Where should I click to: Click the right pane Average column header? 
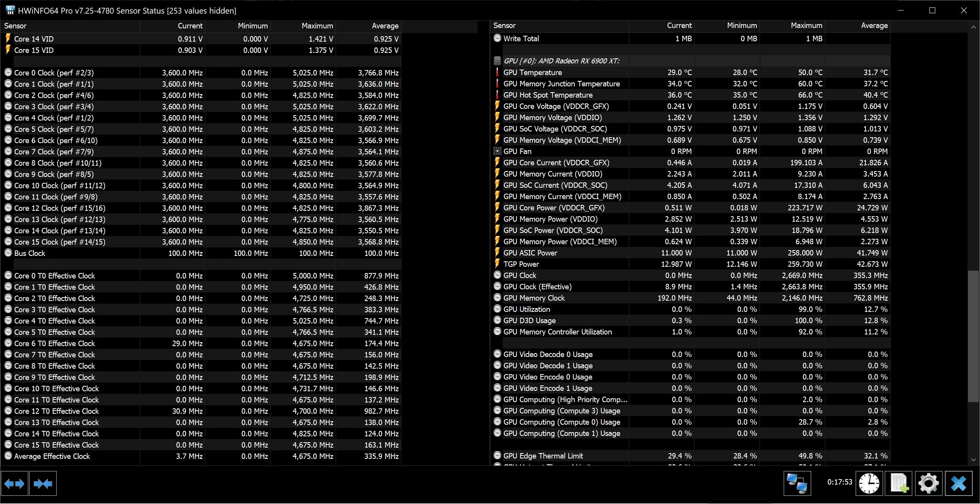tap(857, 26)
